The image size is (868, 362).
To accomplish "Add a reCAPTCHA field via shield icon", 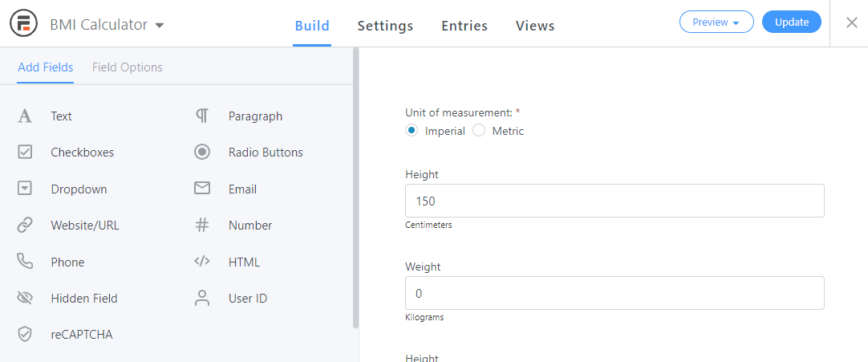I will pos(25,335).
